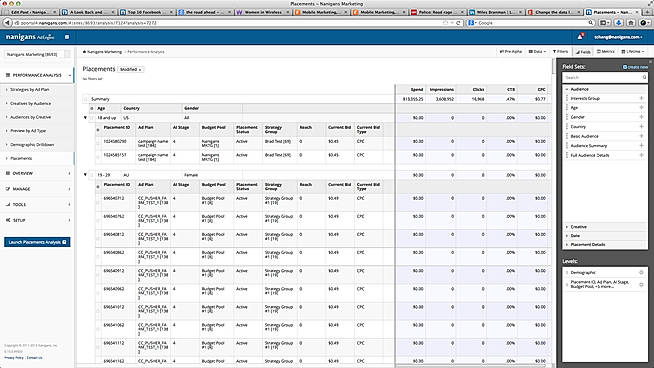Click the settings gear in Age column header
Image resolution: width=654 pixels, height=368 pixels.
[92, 108]
